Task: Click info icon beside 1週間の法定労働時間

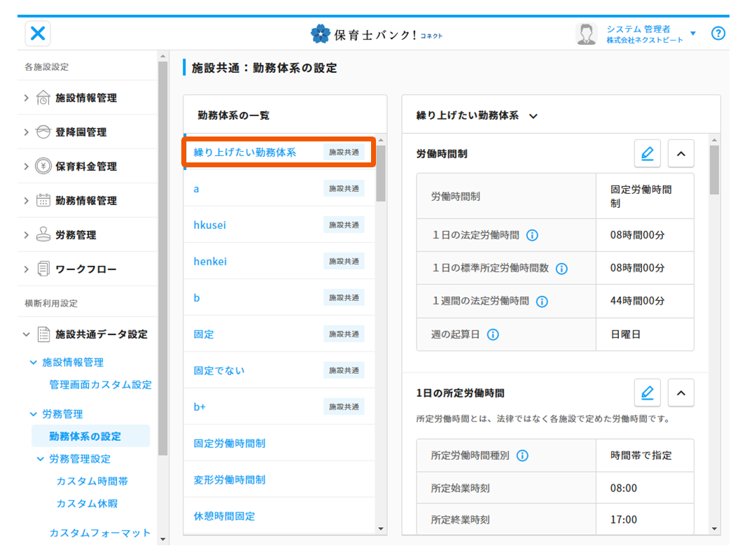Action: (542, 302)
